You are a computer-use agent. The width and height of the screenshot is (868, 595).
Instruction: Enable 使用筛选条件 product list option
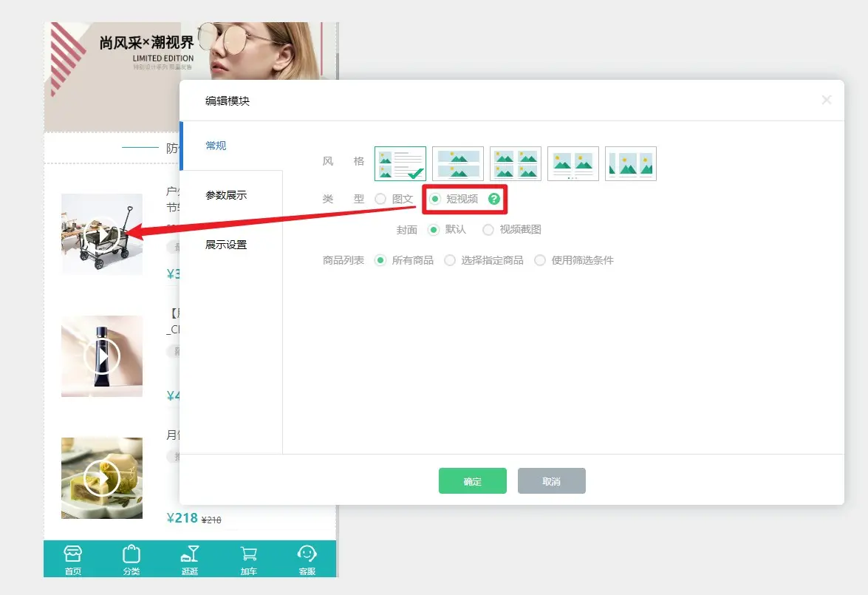[x=540, y=260]
